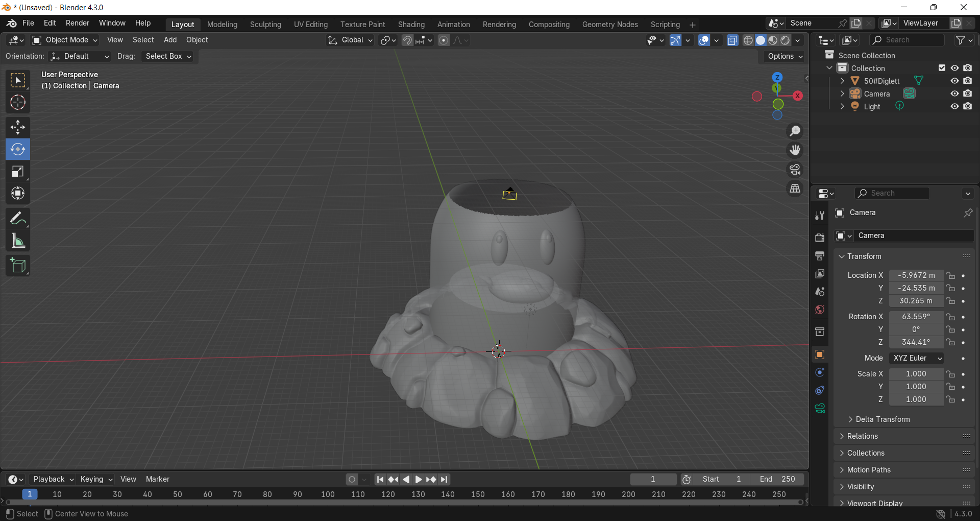Play the animation forward
Viewport: 980px width, 521px height.
click(x=418, y=479)
